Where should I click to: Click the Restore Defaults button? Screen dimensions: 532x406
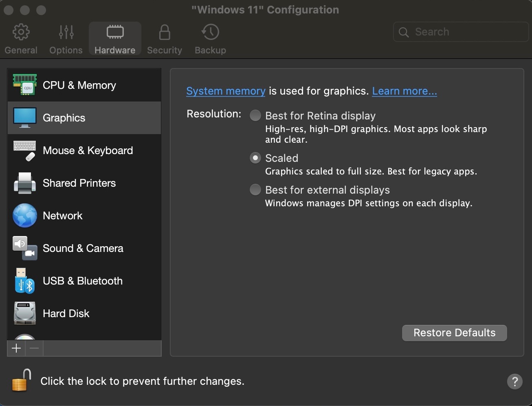click(x=455, y=333)
